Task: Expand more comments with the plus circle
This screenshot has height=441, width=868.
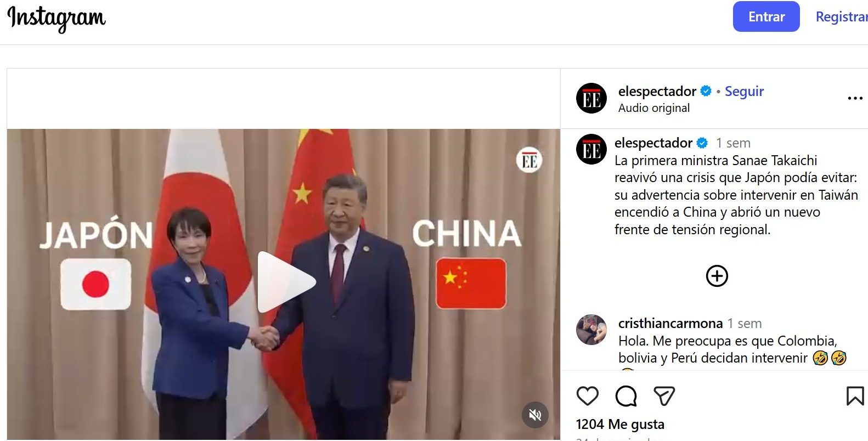Action: (717, 276)
